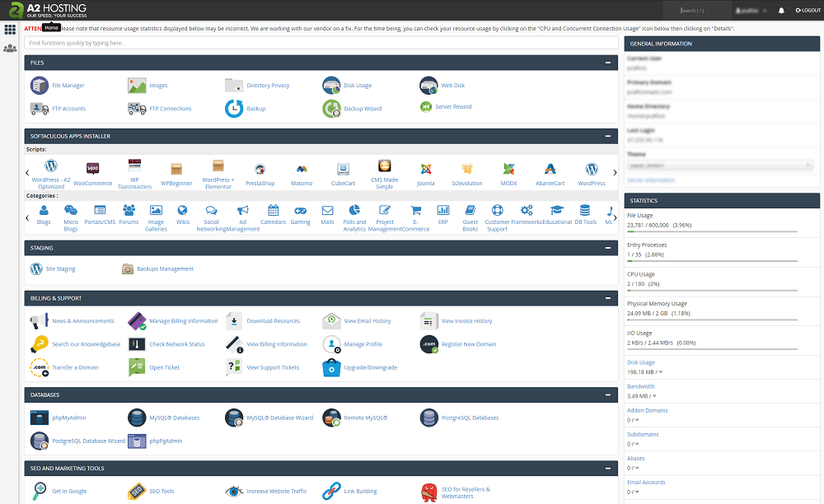
Task: Launch Backup Wizard icon
Action: [x=331, y=109]
